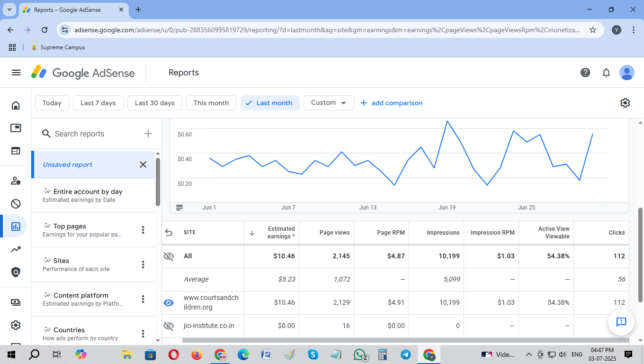Toggle visibility eye for All row
The image size is (644, 364).
(169, 256)
